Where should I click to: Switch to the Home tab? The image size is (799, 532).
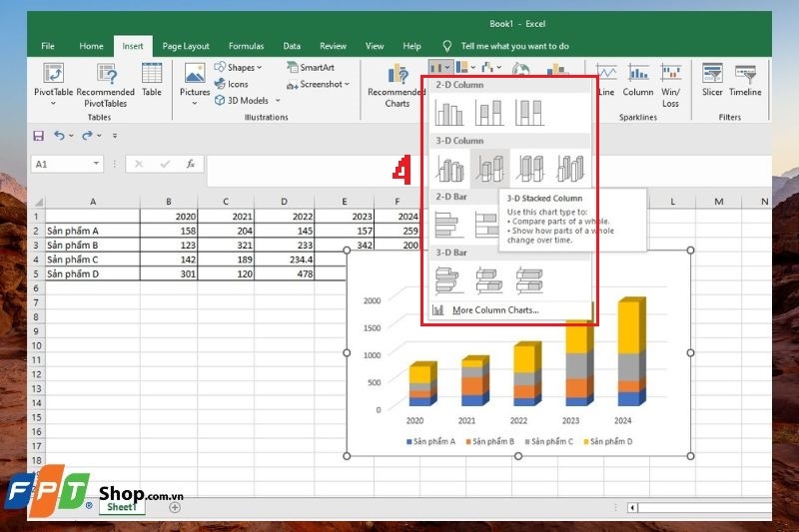(x=91, y=46)
